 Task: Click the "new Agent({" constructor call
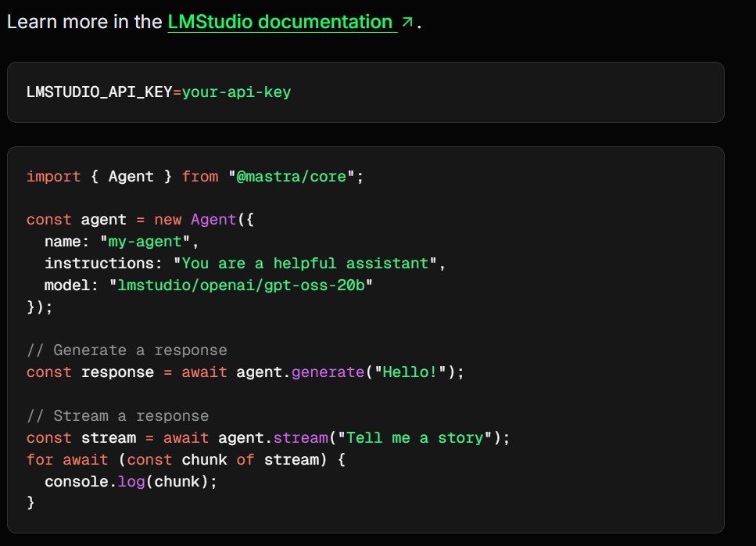click(x=204, y=220)
